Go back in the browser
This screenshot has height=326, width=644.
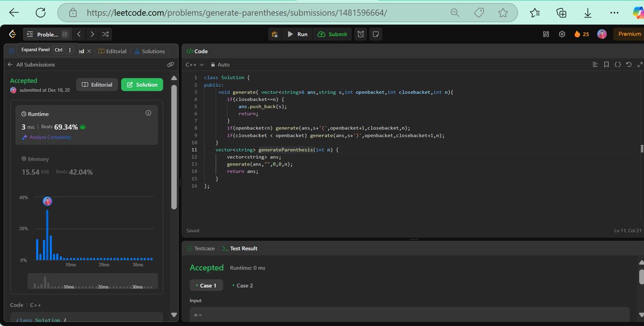pyautogui.click(x=14, y=12)
